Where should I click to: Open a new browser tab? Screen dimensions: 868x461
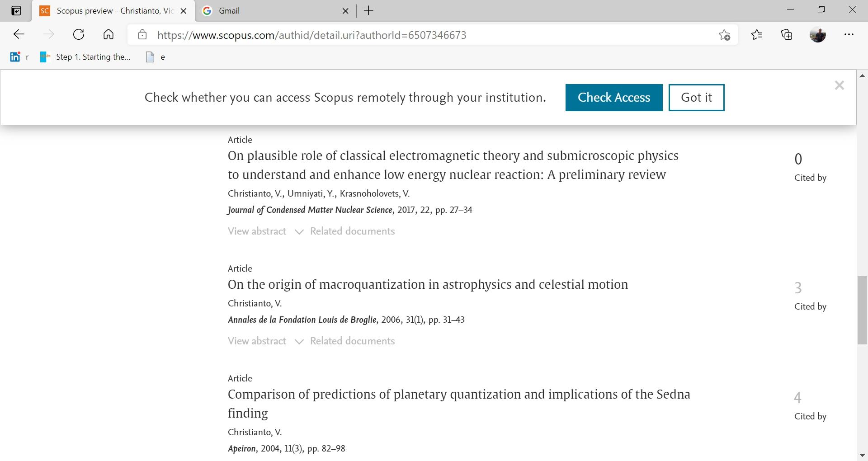click(x=369, y=11)
